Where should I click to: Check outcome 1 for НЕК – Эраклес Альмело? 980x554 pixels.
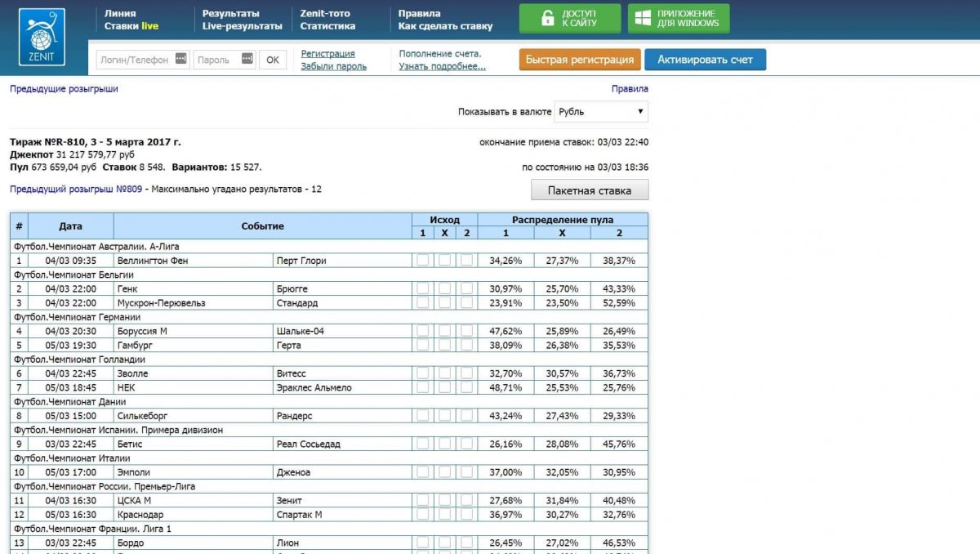coord(422,387)
